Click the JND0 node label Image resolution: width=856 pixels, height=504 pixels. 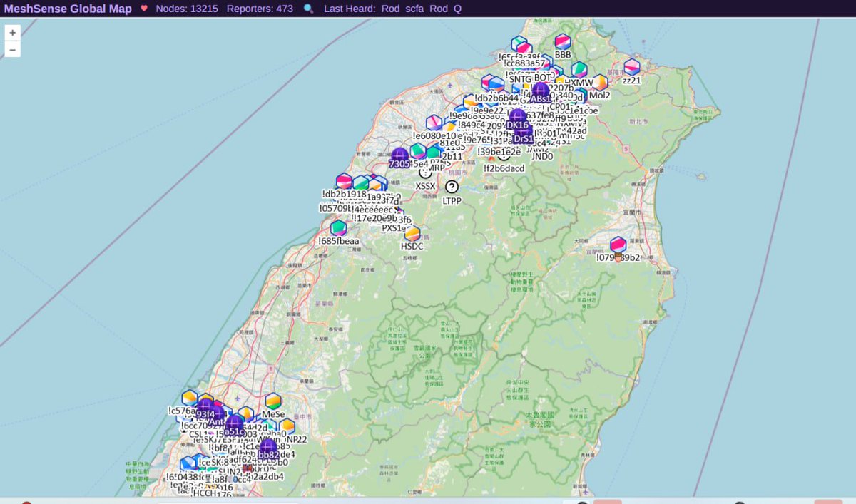click(x=542, y=156)
